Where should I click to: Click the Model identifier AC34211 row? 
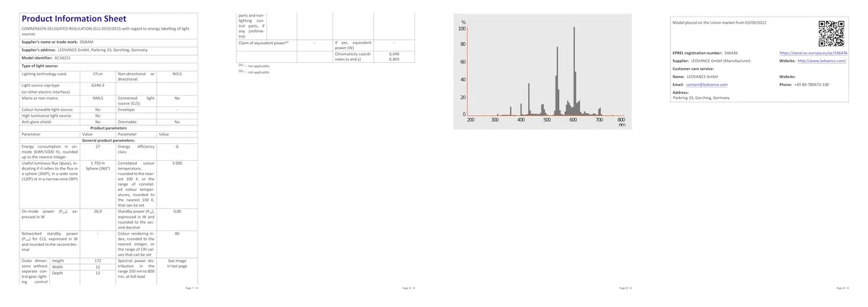(108, 57)
